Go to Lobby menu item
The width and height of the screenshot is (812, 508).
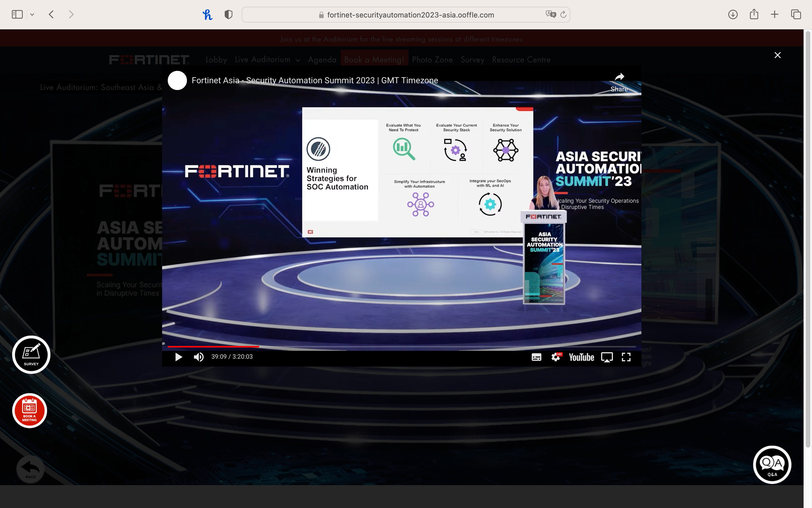[217, 60]
